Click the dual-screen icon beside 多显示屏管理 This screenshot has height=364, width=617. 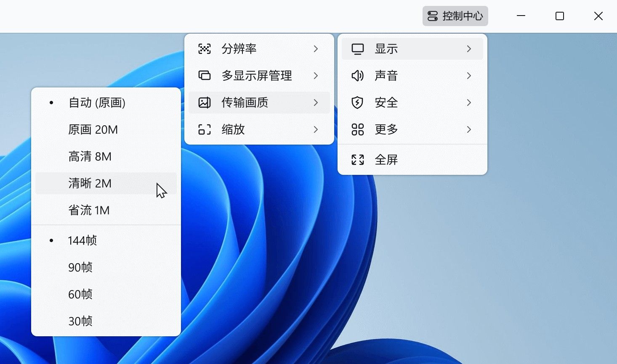coord(204,76)
